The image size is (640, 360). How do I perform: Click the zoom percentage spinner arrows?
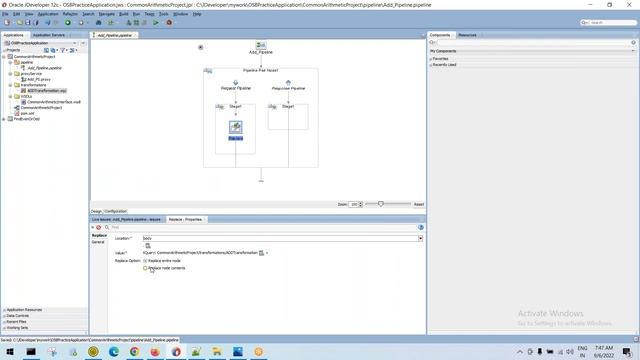360,204
